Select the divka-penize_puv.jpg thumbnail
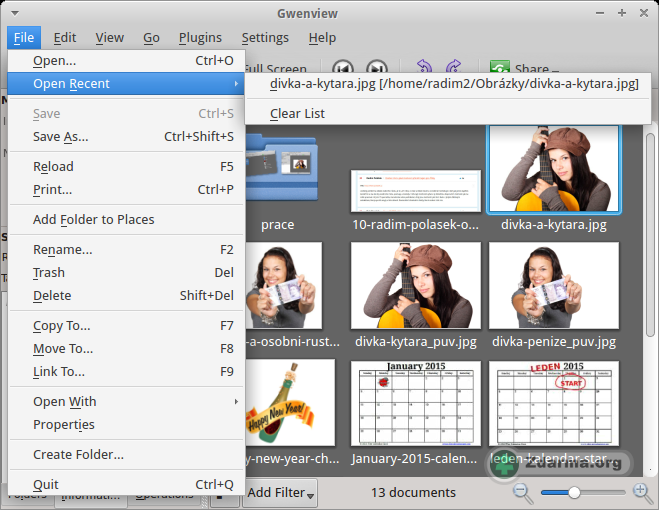The height and width of the screenshot is (510, 659). pos(554,285)
